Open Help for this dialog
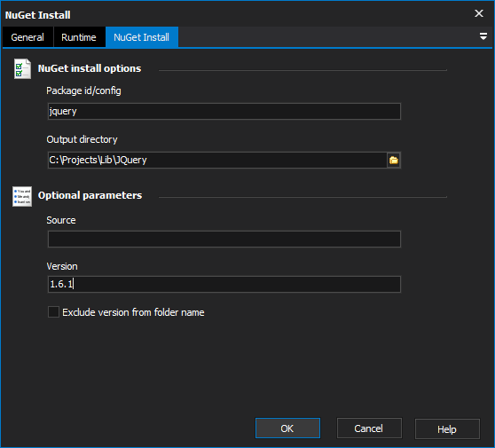Image resolution: width=495 pixels, height=448 pixels. (x=447, y=428)
